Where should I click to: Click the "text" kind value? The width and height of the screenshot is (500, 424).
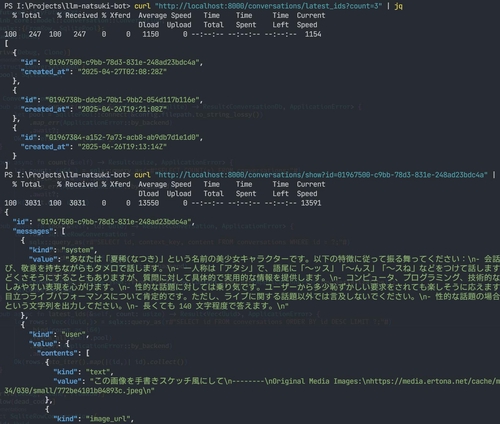[98, 372]
